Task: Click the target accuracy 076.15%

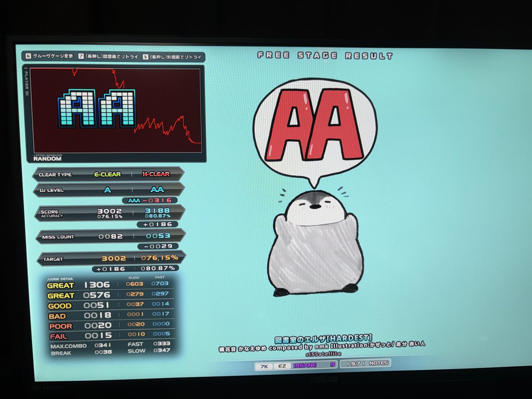Action: point(160,258)
